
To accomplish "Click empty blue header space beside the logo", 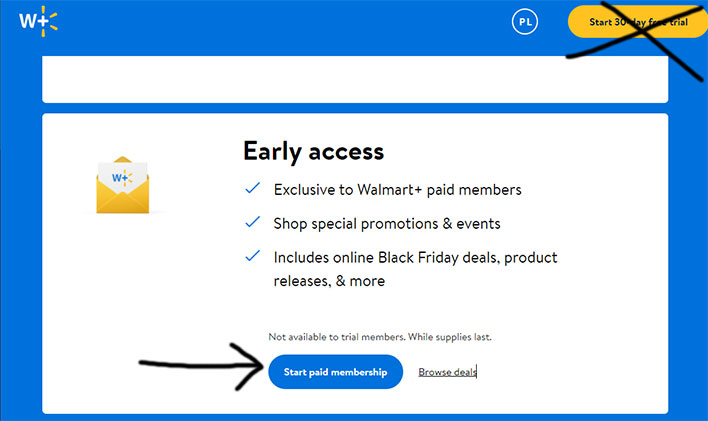I will 280,22.
